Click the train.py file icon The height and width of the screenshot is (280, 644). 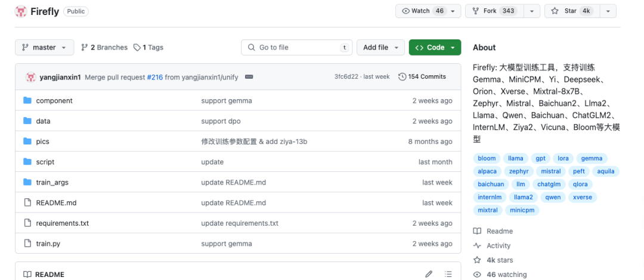[x=27, y=244]
